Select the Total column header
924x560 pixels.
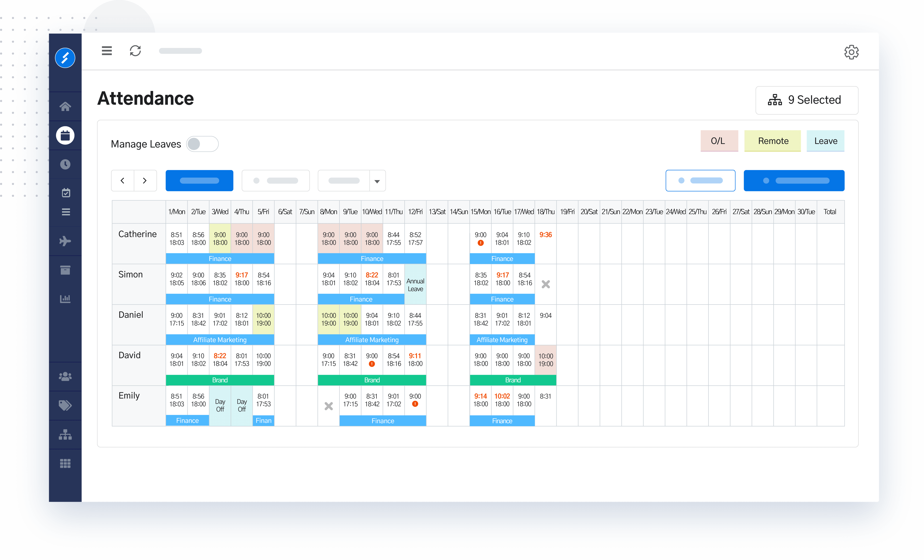click(830, 212)
